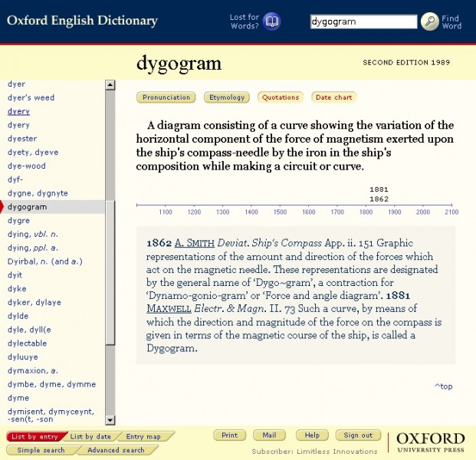Open the Pronunciation section
The image size is (476, 460).
click(x=166, y=97)
